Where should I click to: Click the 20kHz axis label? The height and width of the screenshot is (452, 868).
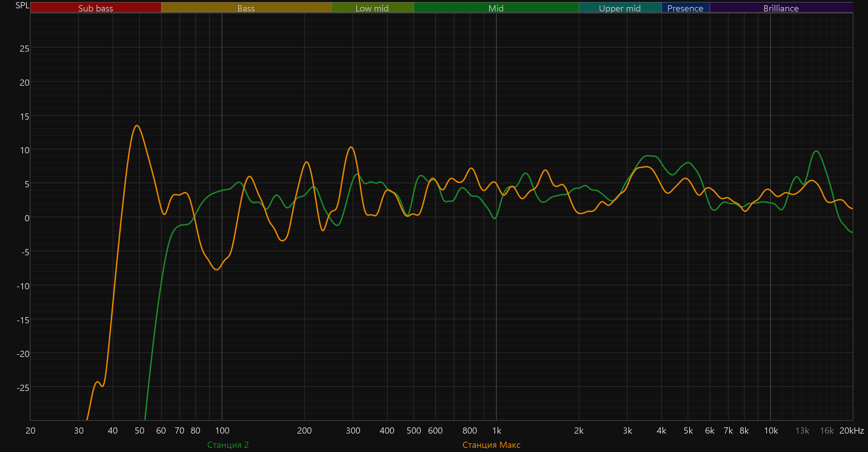point(851,430)
